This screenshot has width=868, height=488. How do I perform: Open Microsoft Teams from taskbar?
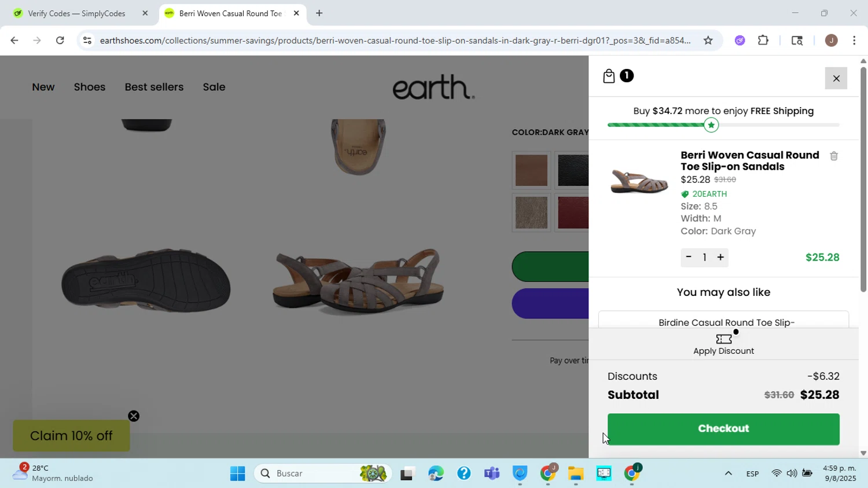pos(492,474)
